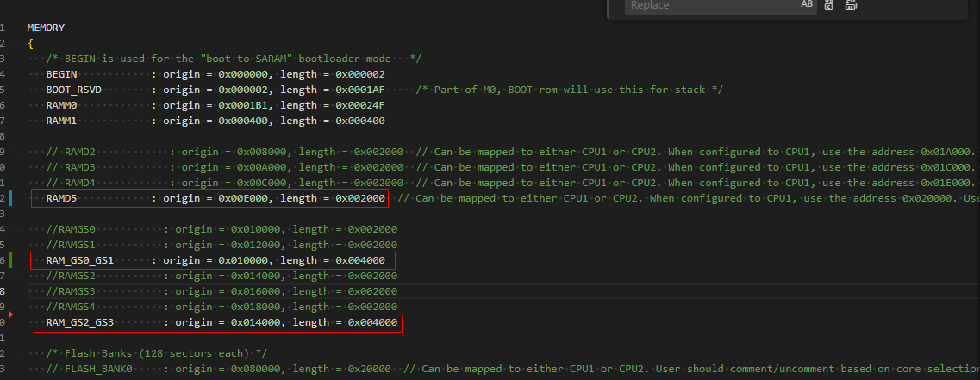Collapse the fold chevron beside //RAMGS0 comment
The width and height of the screenshot is (980, 380).
point(17,229)
